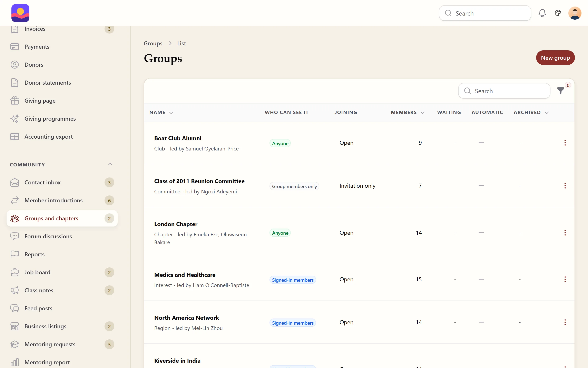Click the Class notes megaphone icon
Viewport: 588px width, 368px height.
click(14, 290)
